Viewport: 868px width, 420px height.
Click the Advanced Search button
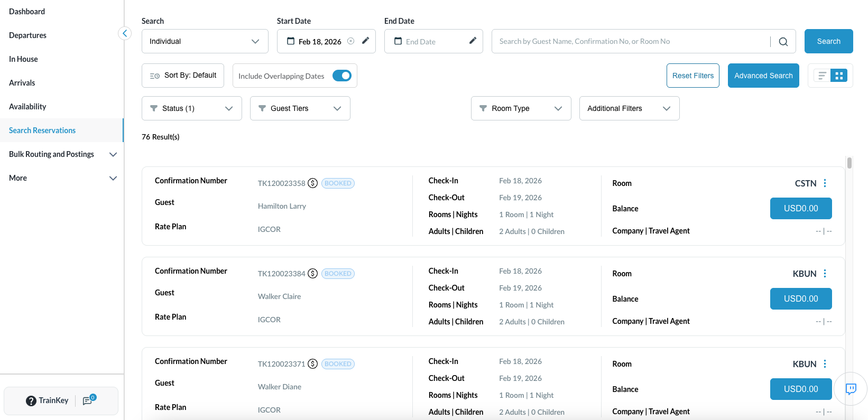point(763,76)
